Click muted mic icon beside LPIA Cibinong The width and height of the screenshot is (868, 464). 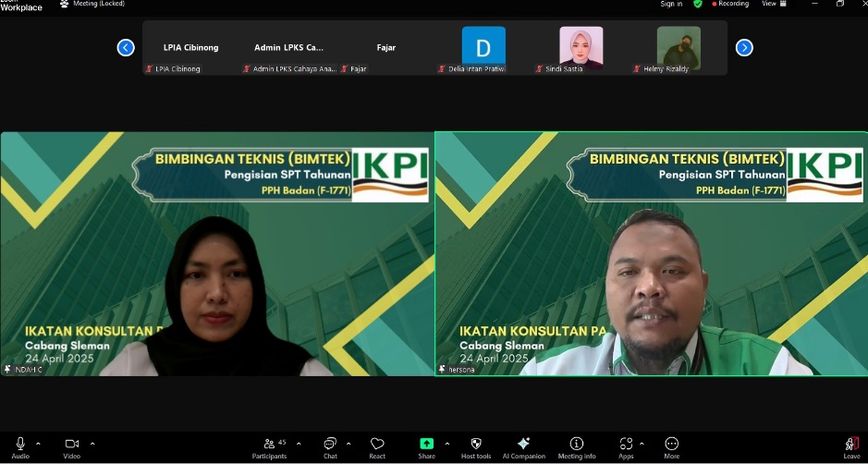(149, 69)
